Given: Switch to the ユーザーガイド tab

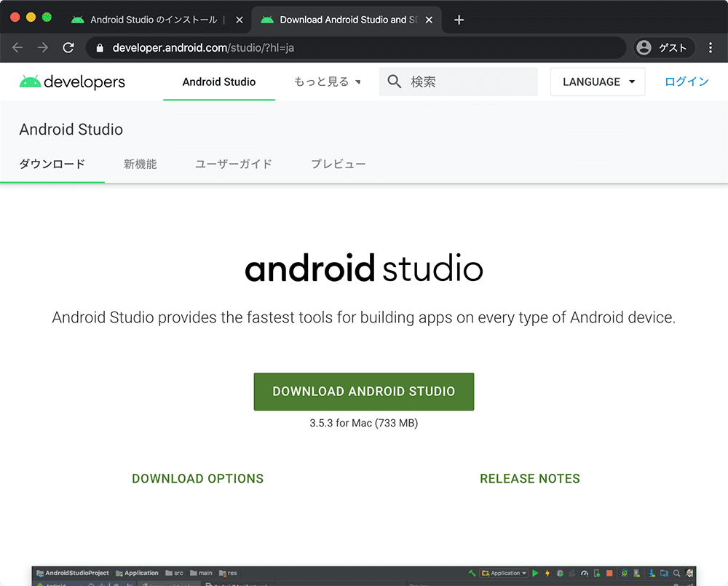Looking at the screenshot, I should (234, 164).
